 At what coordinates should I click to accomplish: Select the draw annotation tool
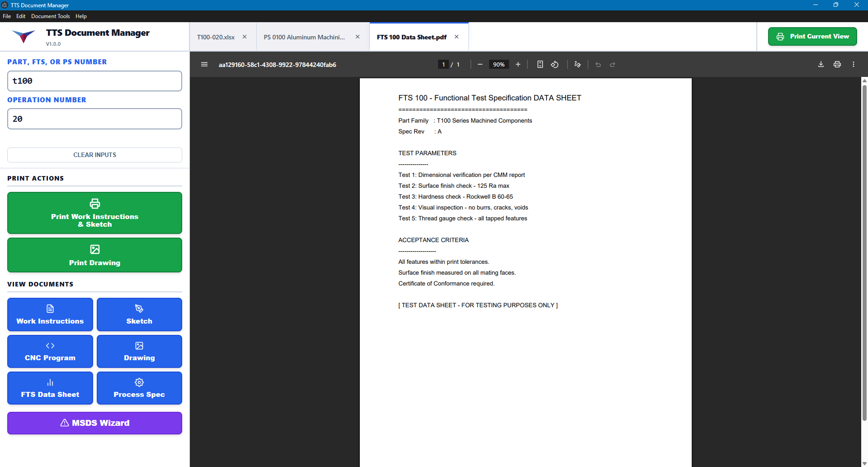click(x=577, y=64)
